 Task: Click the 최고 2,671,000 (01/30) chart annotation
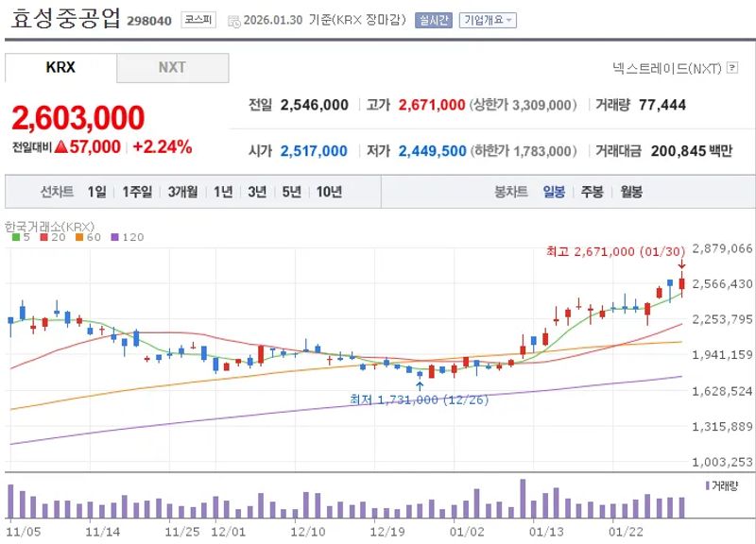616,251
